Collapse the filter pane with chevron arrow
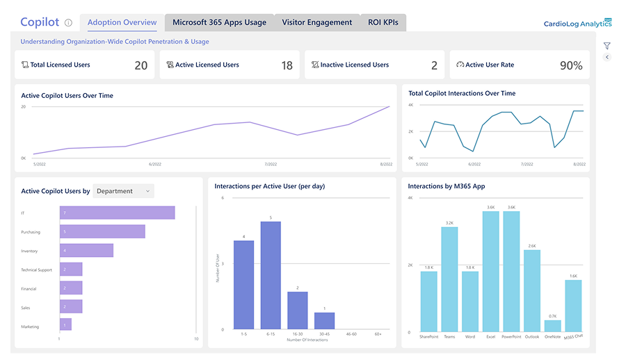This screenshot has width=626, height=364. (607, 57)
